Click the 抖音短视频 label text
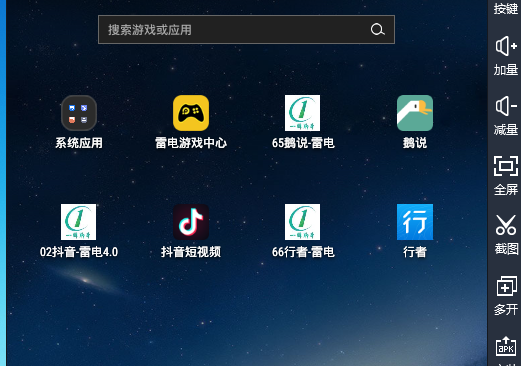Screen dimensions: 521x366 click(x=191, y=252)
